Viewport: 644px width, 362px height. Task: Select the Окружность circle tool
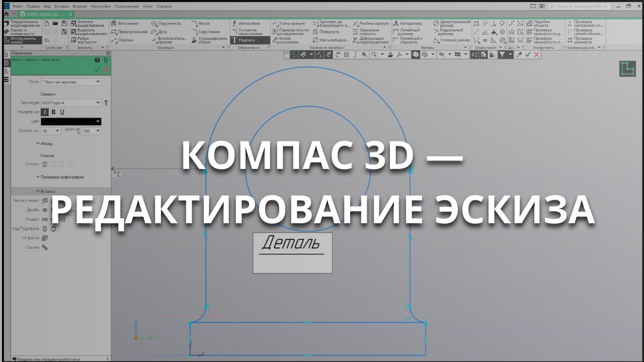(166, 23)
